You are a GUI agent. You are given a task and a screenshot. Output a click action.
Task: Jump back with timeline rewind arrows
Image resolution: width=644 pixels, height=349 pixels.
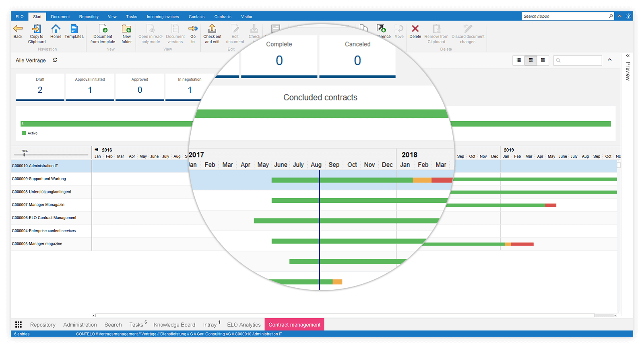tap(97, 150)
